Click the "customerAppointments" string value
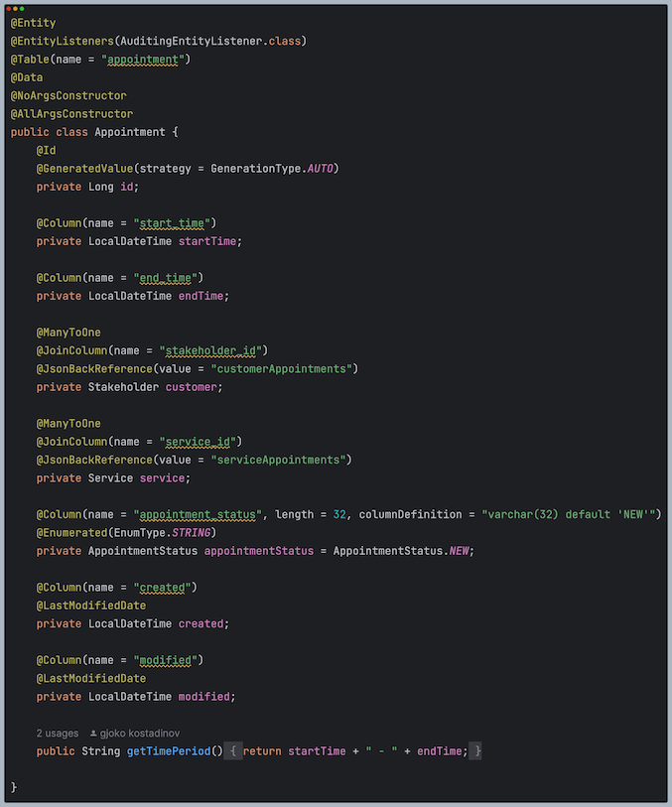 pyautogui.click(x=284, y=369)
